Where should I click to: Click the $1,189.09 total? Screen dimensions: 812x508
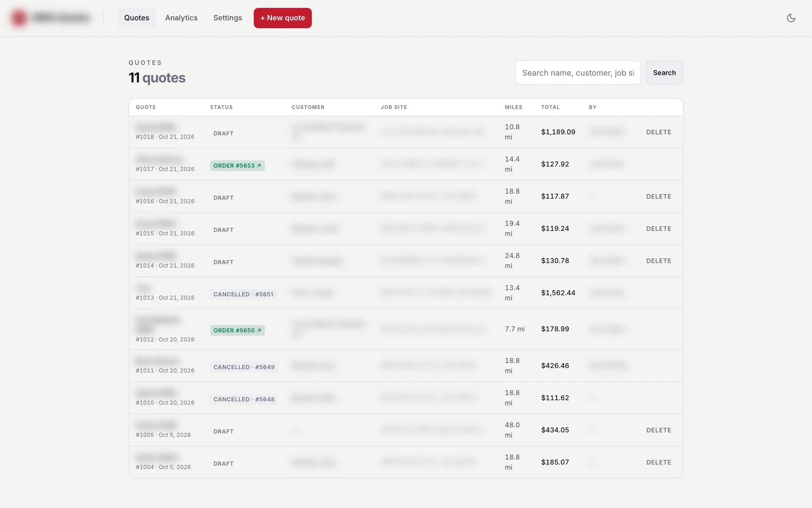(558, 132)
